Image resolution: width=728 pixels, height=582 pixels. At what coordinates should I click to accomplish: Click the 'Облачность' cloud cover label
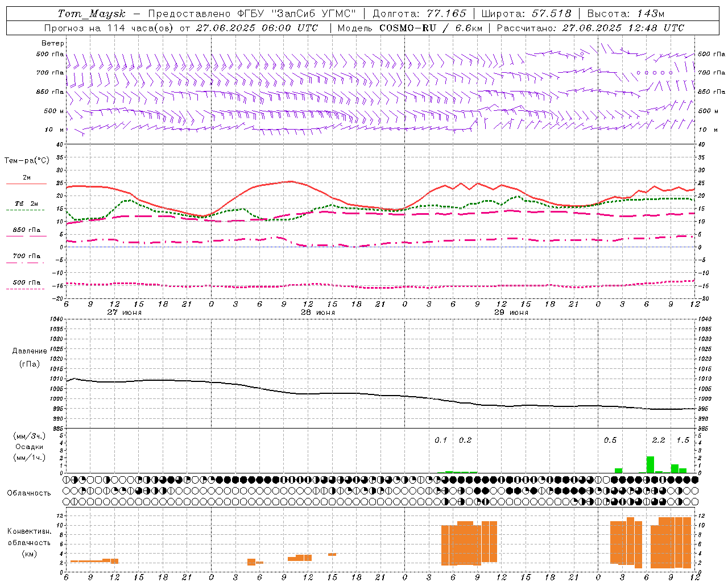tap(29, 493)
